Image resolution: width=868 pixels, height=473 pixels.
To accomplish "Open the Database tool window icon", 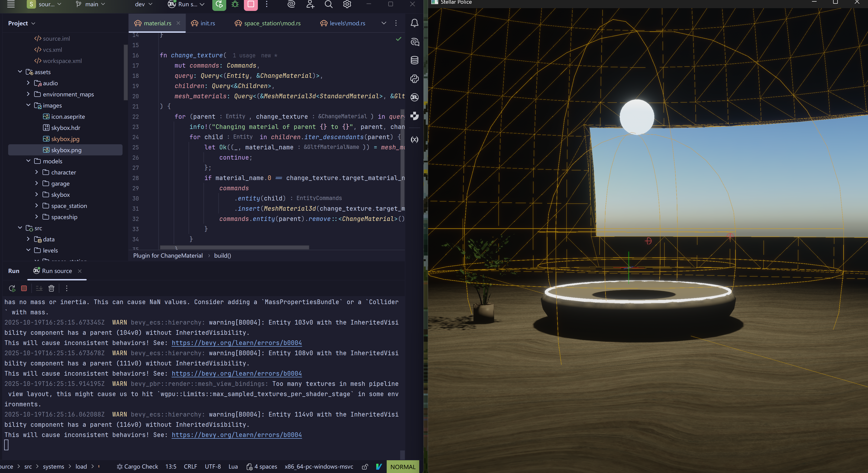I will 414,60.
